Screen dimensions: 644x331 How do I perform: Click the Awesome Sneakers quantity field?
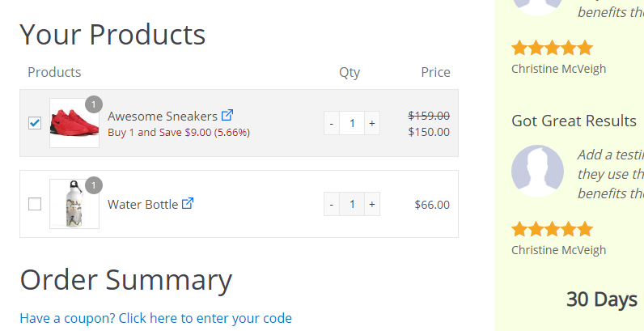(352, 123)
